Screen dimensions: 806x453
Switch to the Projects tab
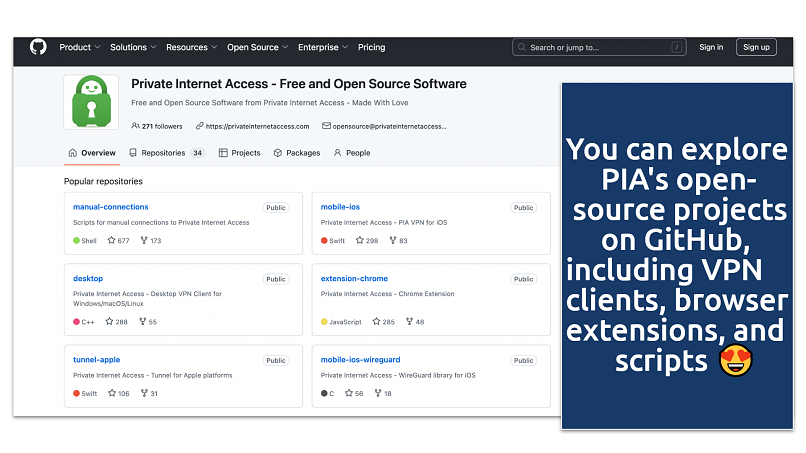click(x=240, y=153)
